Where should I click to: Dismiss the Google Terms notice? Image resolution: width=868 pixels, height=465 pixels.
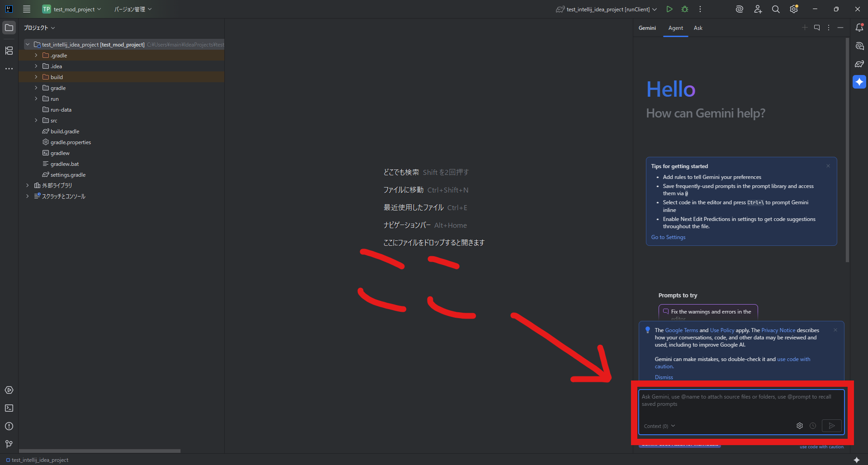click(x=664, y=377)
